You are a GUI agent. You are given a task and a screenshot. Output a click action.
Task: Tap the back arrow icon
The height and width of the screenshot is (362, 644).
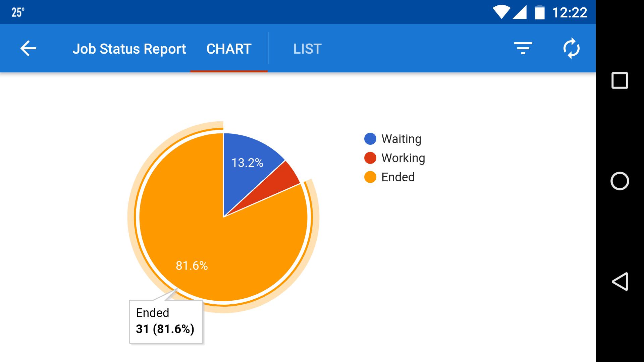(x=28, y=49)
